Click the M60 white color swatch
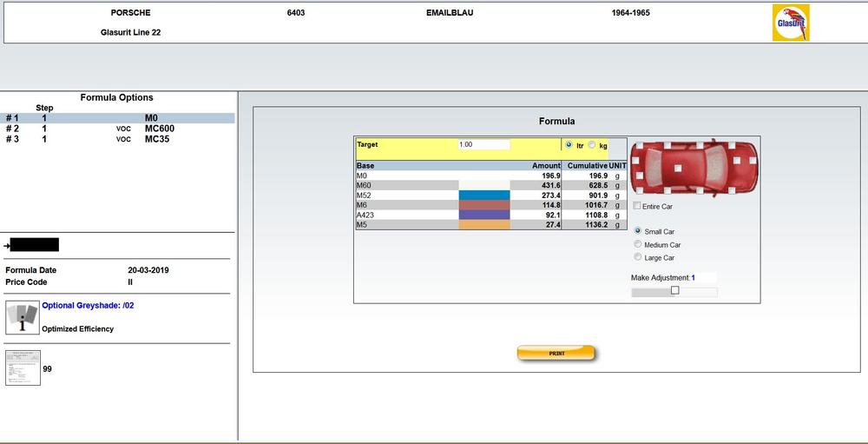The image size is (868, 444). [x=483, y=185]
